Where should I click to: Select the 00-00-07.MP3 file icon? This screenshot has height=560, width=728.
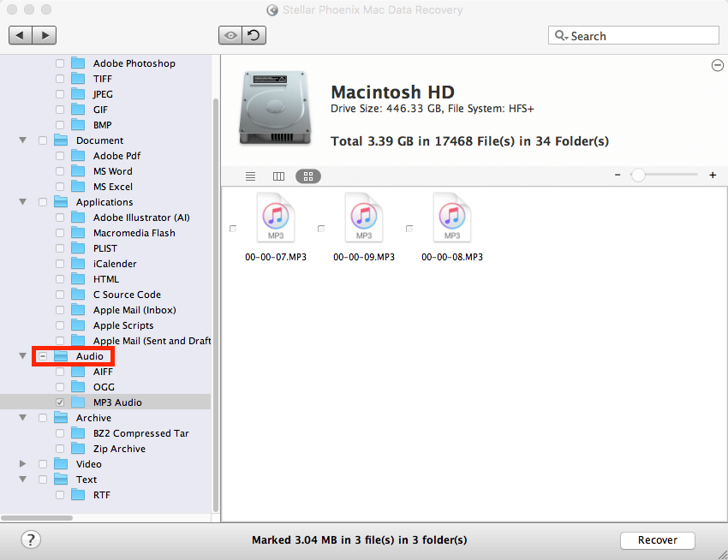point(276,217)
